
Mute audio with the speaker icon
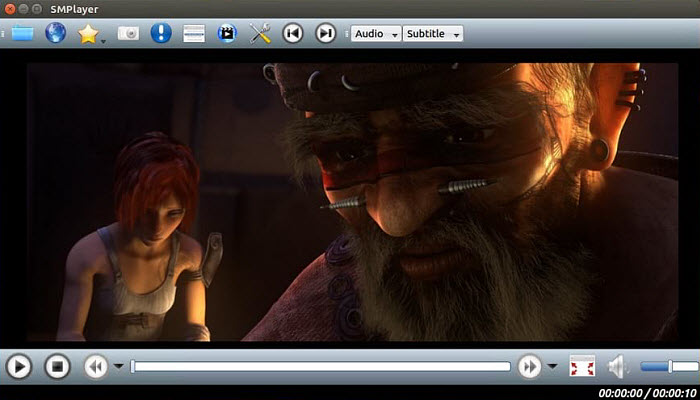tap(618, 367)
